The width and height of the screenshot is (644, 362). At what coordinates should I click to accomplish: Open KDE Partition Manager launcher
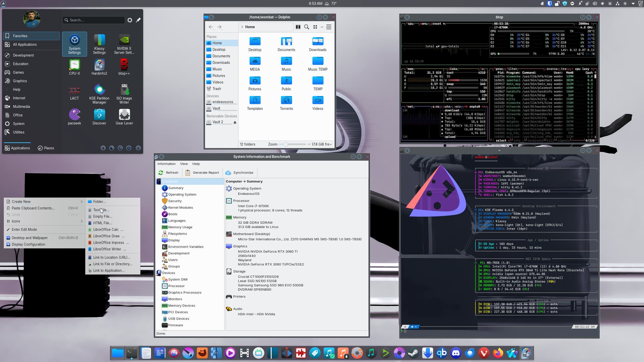pos(99,94)
